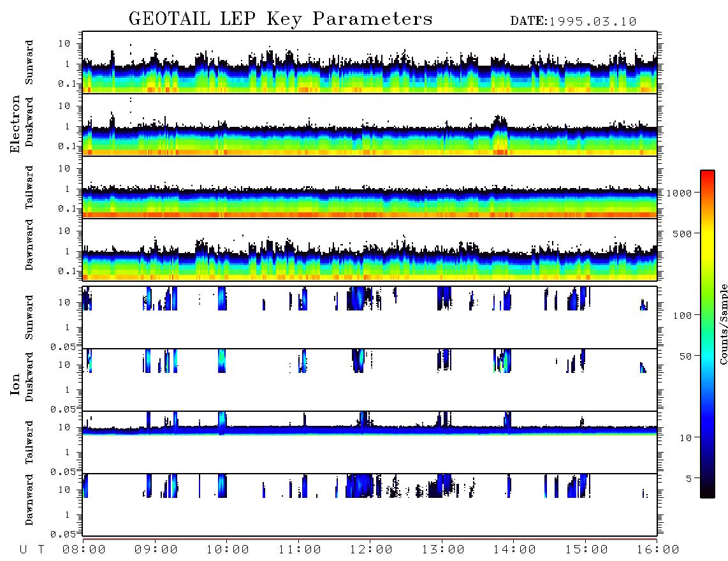Click the Ion Dawnward spectrogram panel
Viewport: 728px width, 561px height.
370,504
